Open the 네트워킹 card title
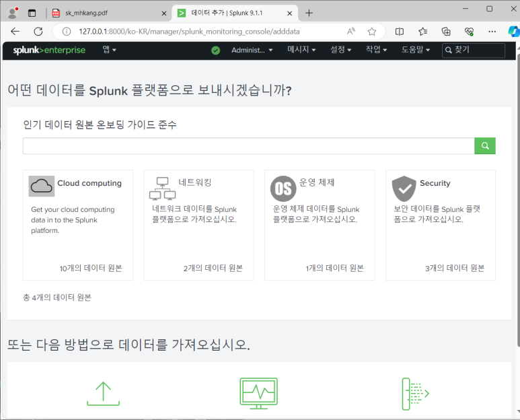 tap(195, 182)
